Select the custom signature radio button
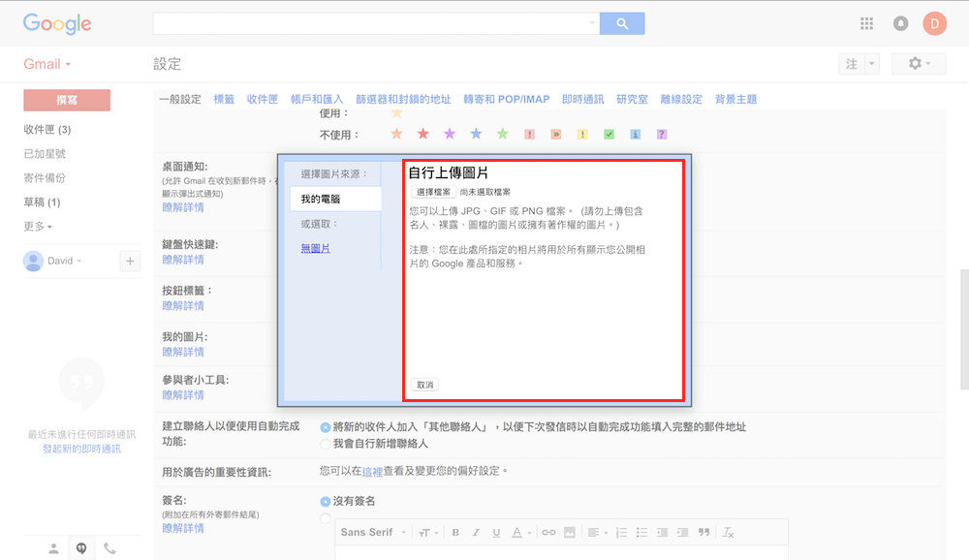The image size is (969, 560). [326, 519]
